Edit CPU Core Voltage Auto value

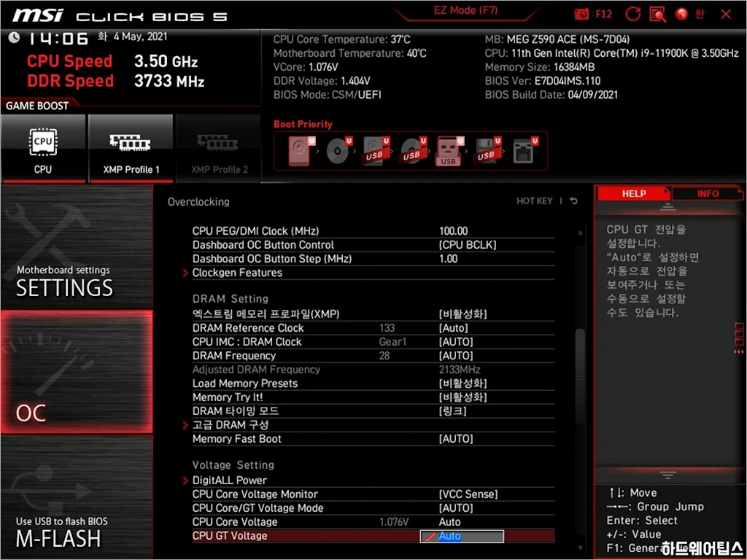(x=449, y=522)
